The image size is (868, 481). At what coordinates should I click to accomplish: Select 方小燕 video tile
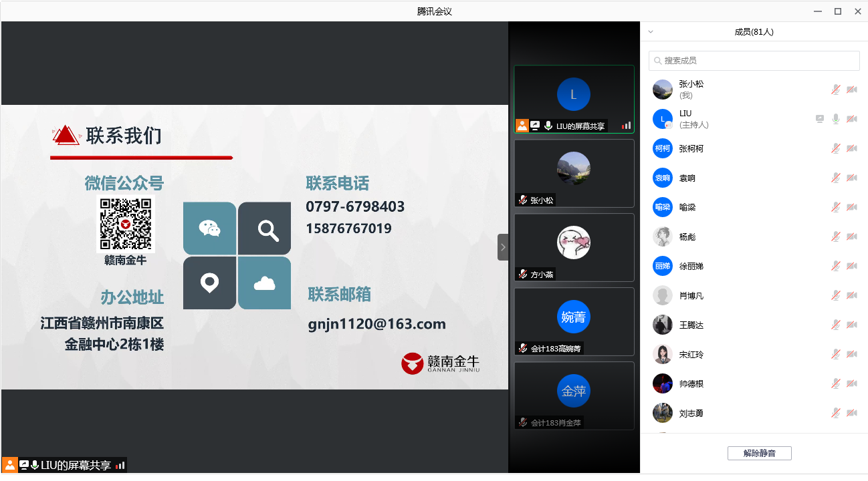click(574, 247)
